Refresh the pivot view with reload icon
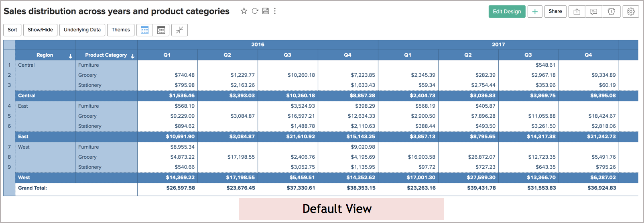This screenshot has height=223, width=644. tap(255, 11)
